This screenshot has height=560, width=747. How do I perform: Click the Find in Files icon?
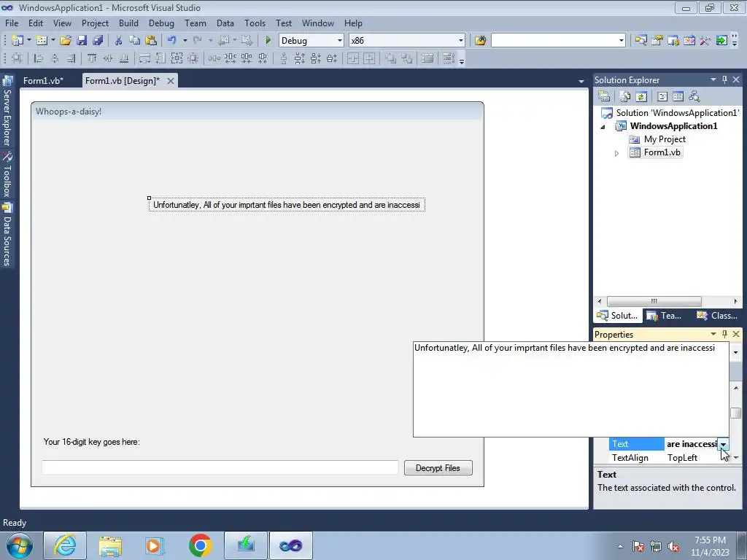(x=480, y=41)
